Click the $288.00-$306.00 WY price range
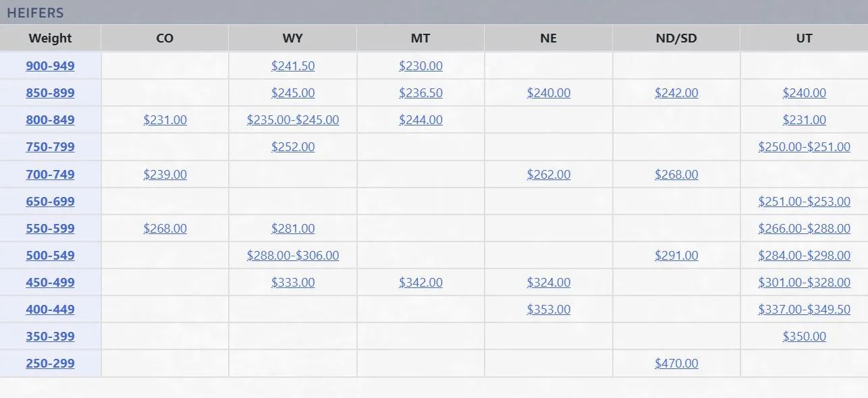 pos(293,256)
